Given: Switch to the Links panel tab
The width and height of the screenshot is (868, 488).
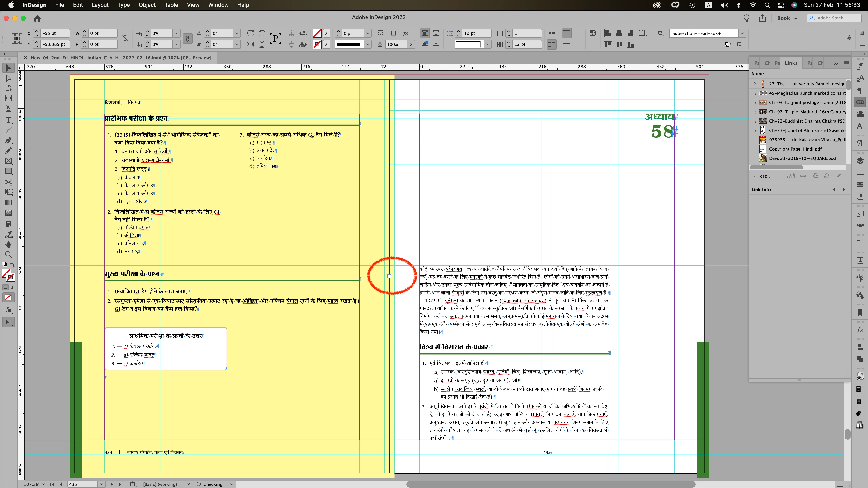Looking at the screenshot, I should click(x=791, y=63).
